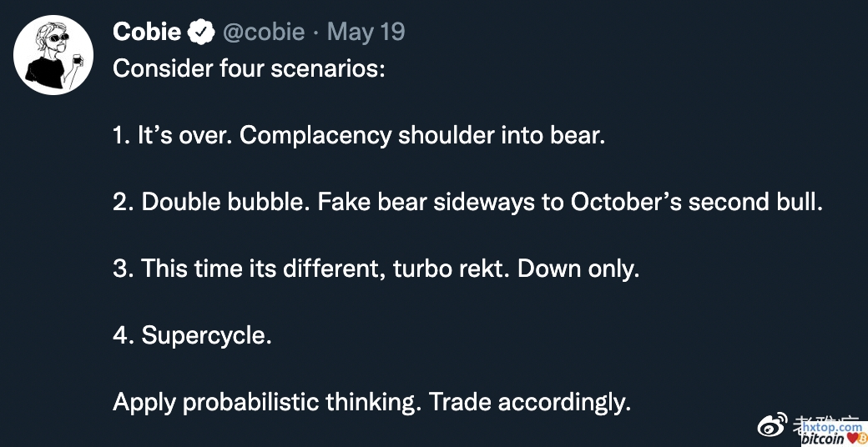Click the May 19 tweet timestamp
The width and height of the screenshot is (868, 447).
(x=366, y=32)
